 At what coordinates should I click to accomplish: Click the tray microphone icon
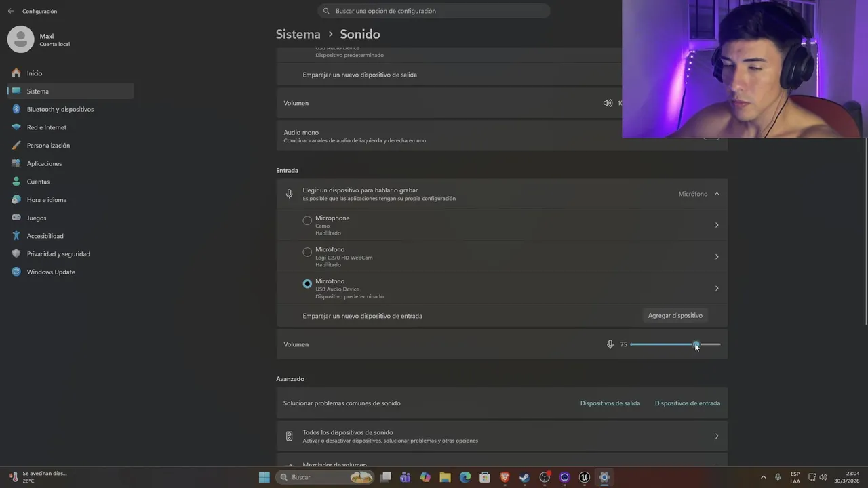click(778, 477)
